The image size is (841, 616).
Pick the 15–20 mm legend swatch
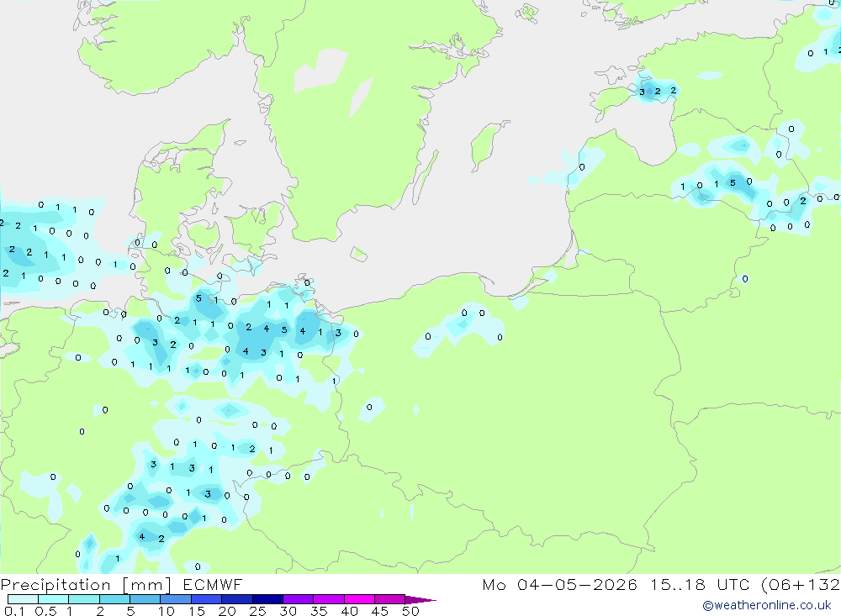(x=207, y=599)
